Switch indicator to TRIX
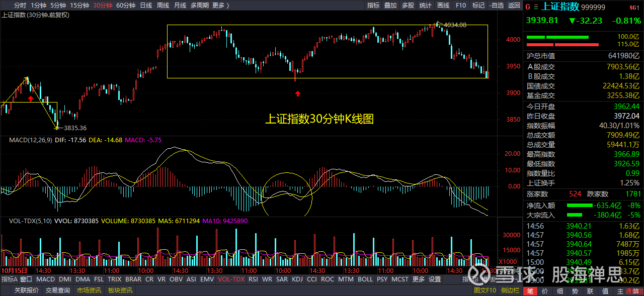644x296 pixels. coord(115,279)
